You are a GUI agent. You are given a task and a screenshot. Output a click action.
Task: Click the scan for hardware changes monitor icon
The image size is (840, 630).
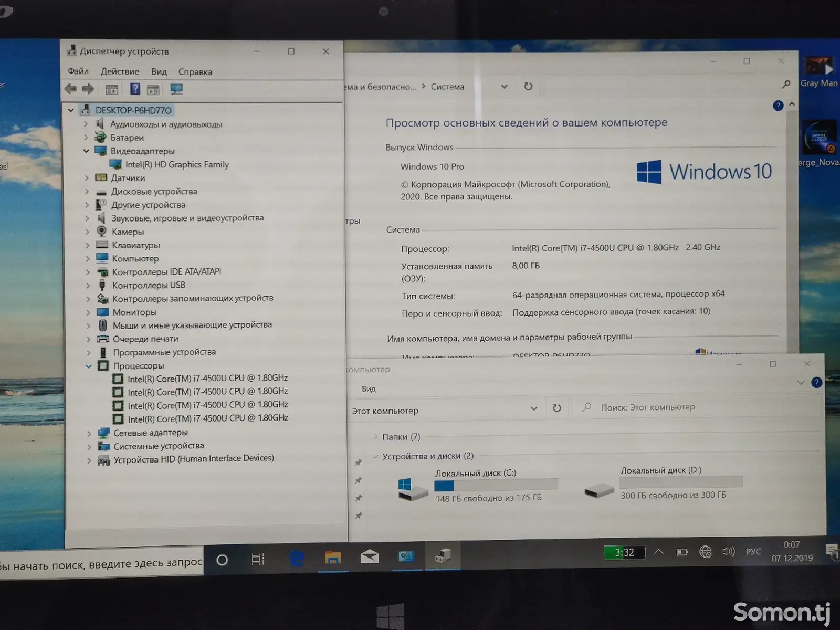click(x=176, y=89)
